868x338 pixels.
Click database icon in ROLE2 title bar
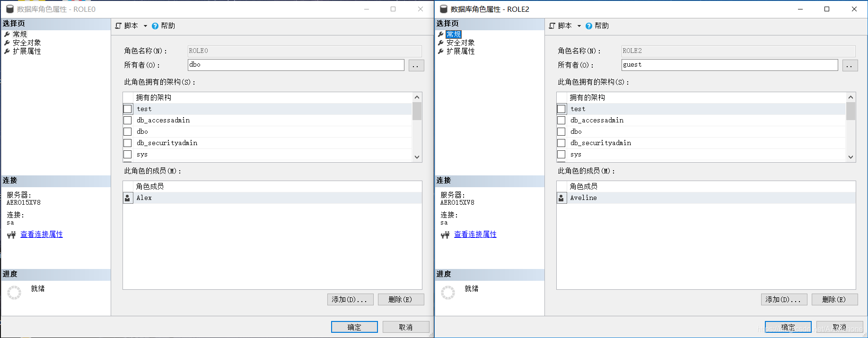tap(443, 9)
